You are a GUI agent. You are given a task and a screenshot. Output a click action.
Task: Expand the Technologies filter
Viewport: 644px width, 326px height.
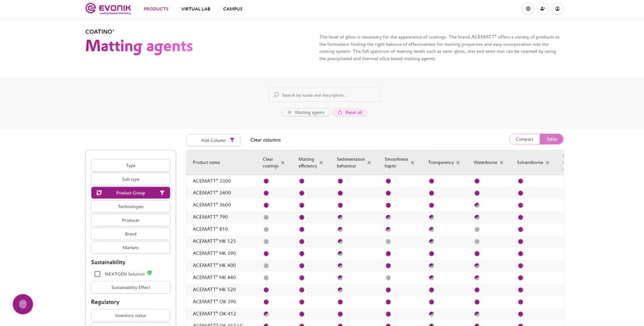pyautogui.click(x=130, y=207)
